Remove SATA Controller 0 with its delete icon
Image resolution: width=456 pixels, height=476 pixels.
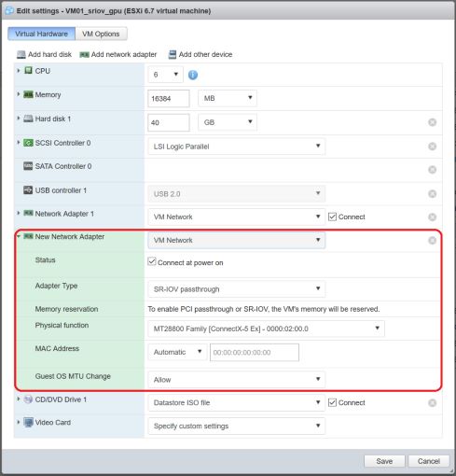pyautogui.click(x=432, y=170)
